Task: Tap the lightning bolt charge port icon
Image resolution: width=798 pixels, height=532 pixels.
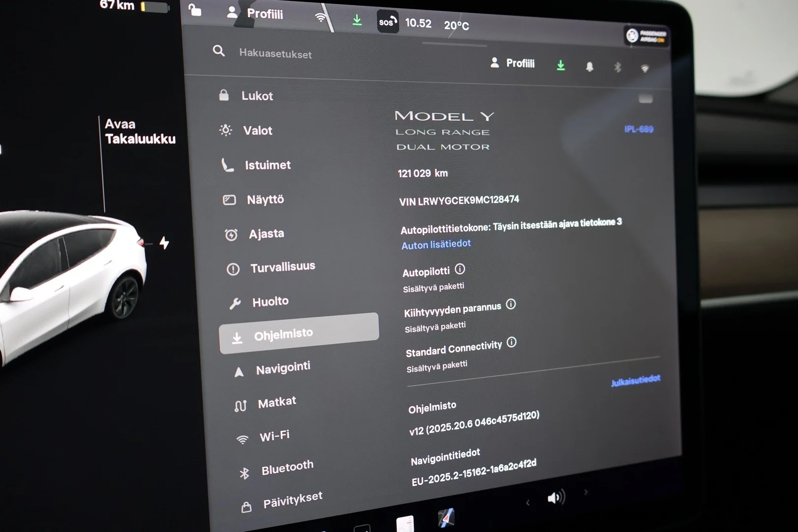Action: [164, 242]
